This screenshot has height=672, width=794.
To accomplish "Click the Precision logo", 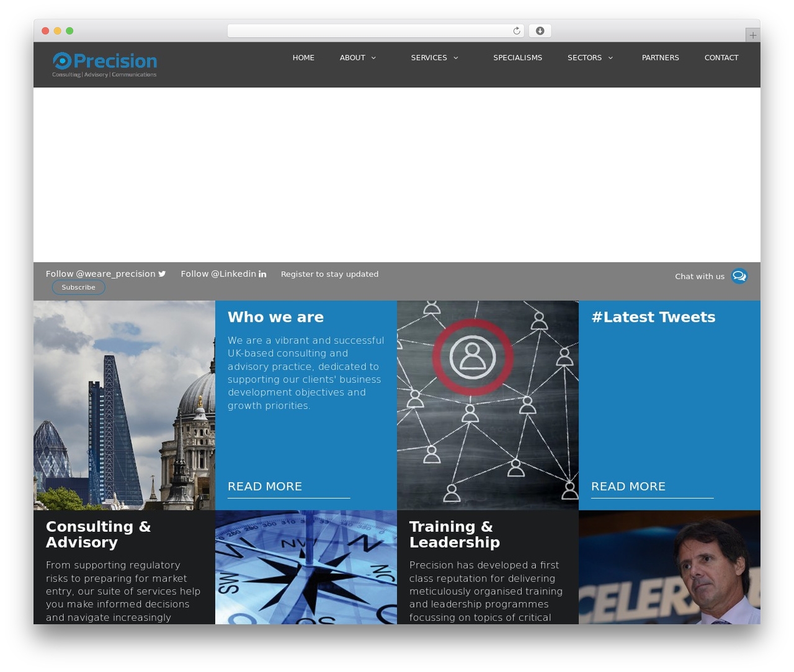I will coord(104,64).
